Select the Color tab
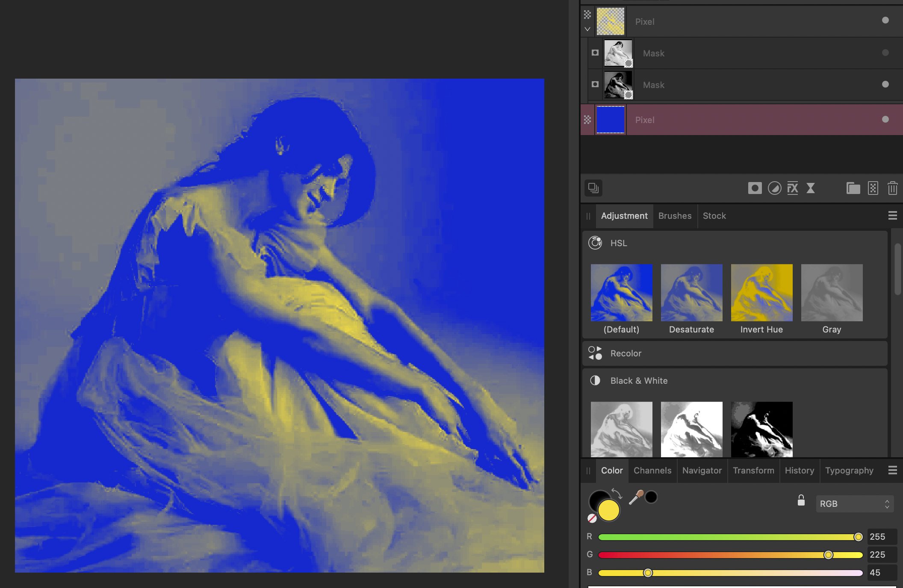The width and height of the screenshot is (903, 588). point(612,470)
